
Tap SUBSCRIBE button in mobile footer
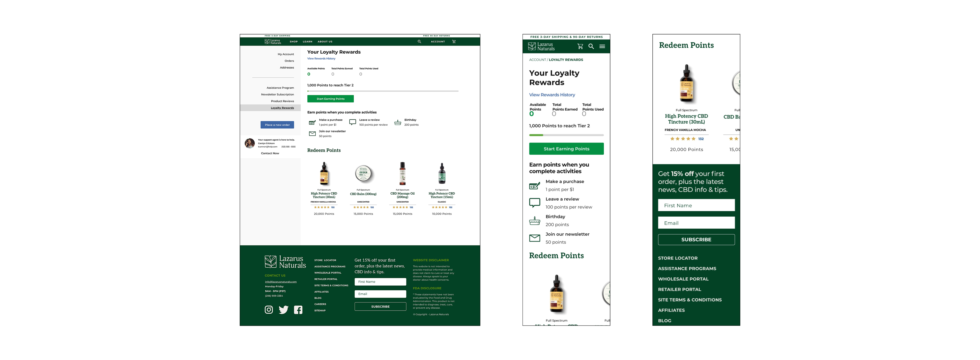[x=696, y=239]
